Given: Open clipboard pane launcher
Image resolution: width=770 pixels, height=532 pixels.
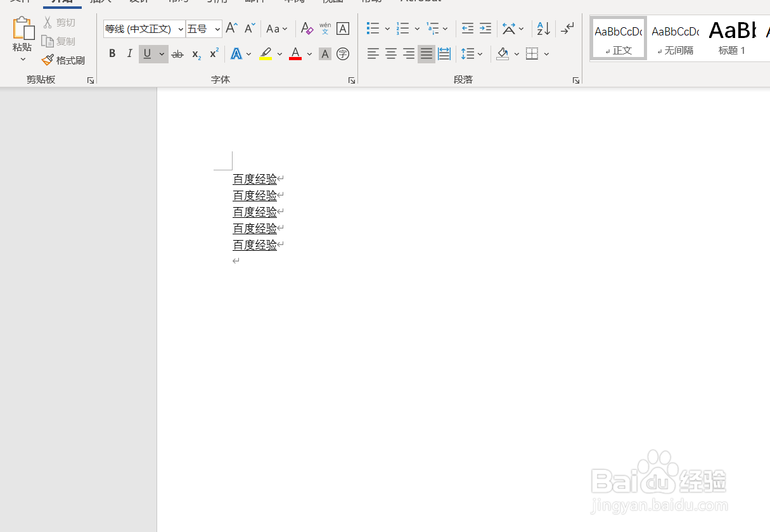Looking at the screenshot, I should 91,80.
